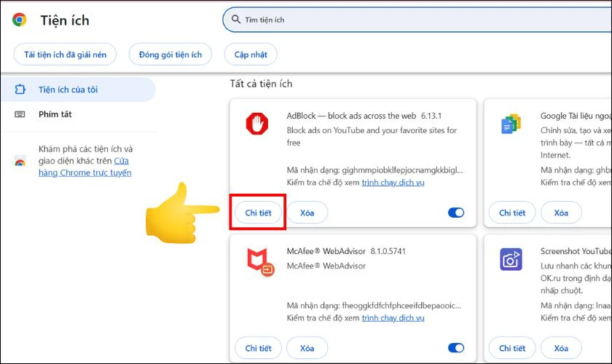The width and height of the screenshot is (612, 364).
Task: Click the Chrome logo icon
Action: [19, 20]
